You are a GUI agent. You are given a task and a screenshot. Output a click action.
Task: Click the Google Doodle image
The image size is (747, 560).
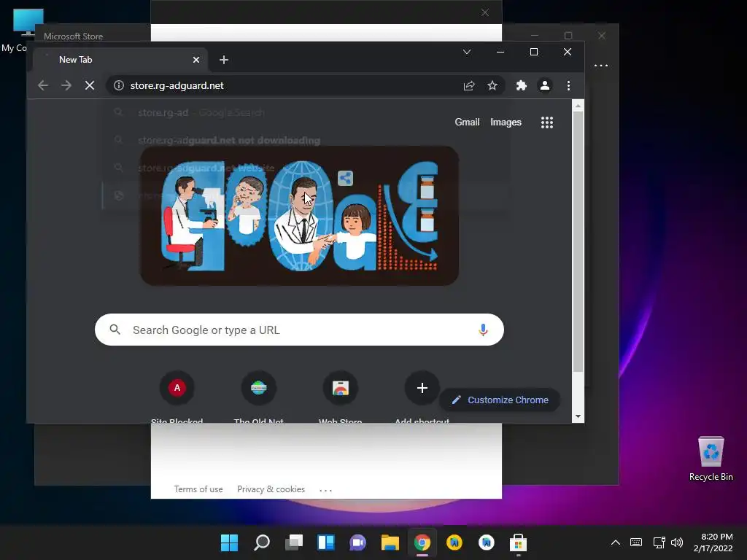299,216
